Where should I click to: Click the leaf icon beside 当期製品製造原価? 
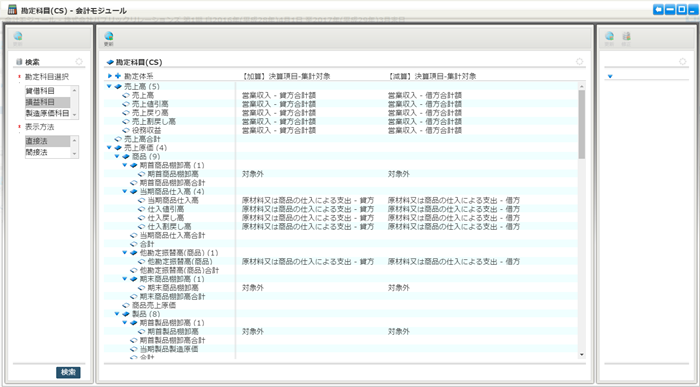click(x=133, y=349)
